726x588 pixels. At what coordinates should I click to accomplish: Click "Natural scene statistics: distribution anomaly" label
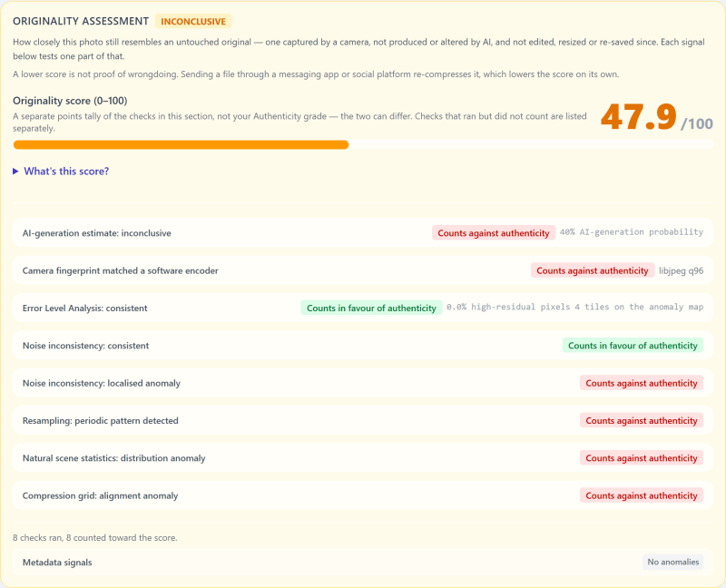pos(114,458)
